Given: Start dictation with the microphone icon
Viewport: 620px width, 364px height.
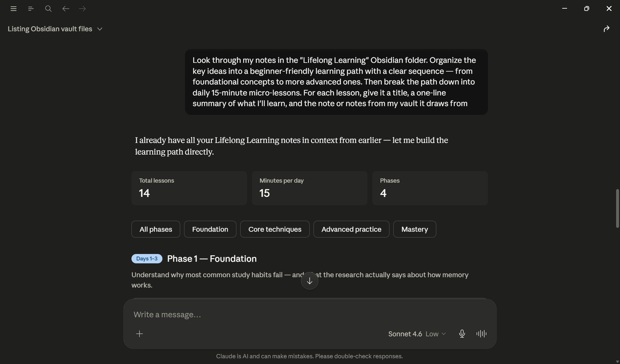Looking at the screenshot, I should tap(462, 334).
